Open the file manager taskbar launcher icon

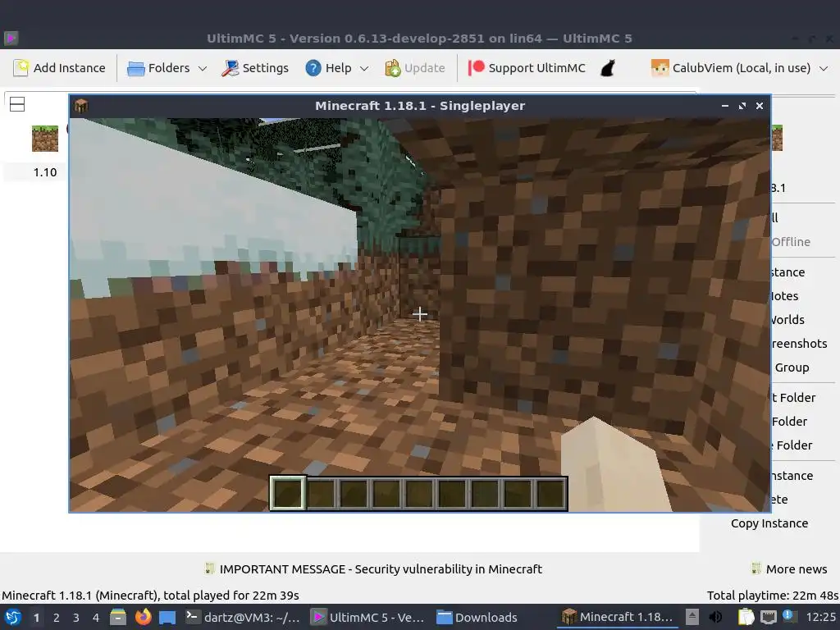click(x=118, y=617)
